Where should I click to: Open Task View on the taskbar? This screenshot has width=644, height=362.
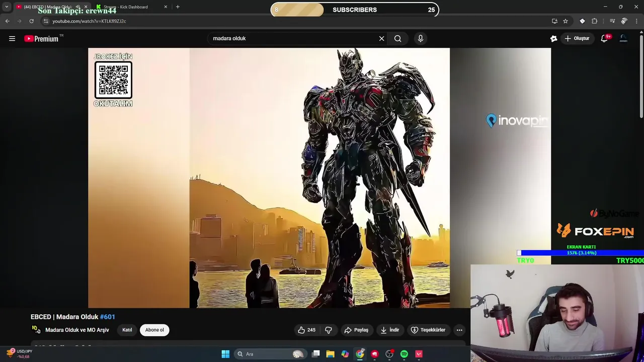coord(316,354)
